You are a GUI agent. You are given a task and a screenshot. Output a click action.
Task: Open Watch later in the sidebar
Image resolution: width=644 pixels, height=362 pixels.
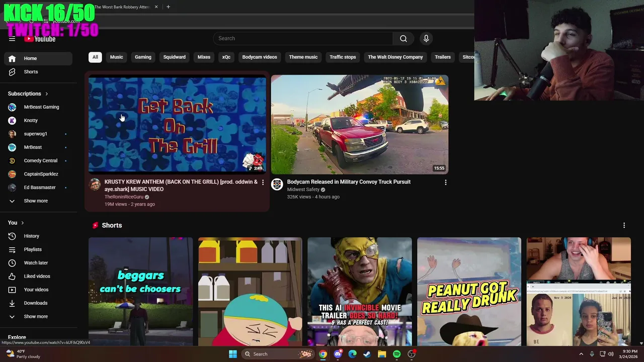[38, 262]
